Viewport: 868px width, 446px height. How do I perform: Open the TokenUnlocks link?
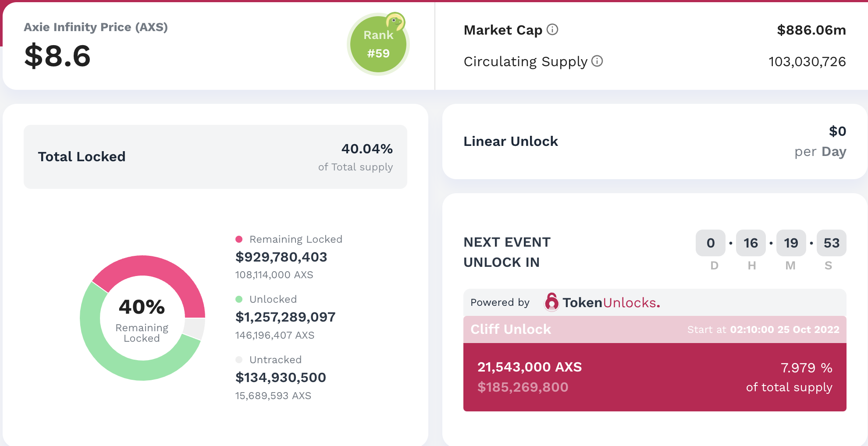click(611, 303)
